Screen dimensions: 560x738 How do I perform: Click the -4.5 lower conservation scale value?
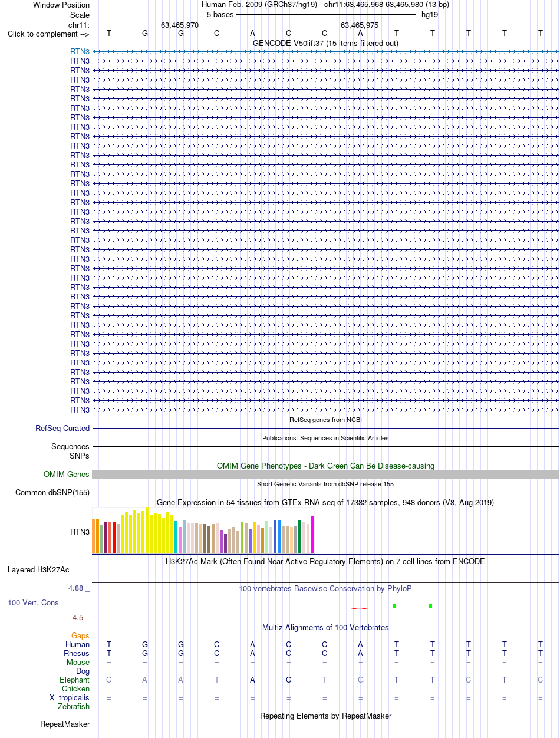coord(80,618)
